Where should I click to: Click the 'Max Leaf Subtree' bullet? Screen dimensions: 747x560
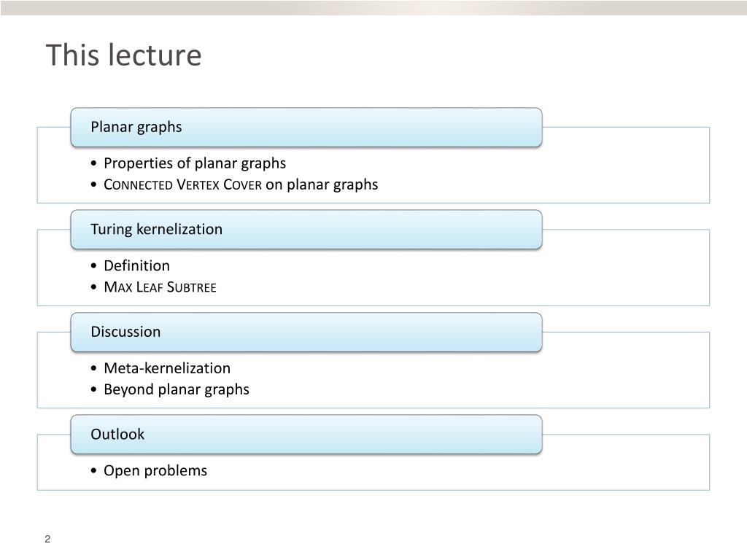(x=160, y=287)
